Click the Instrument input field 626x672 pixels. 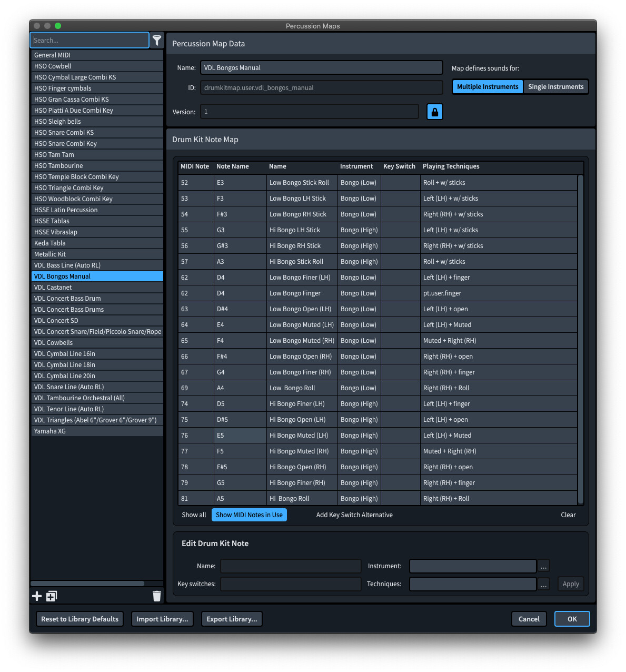[473, 566]
